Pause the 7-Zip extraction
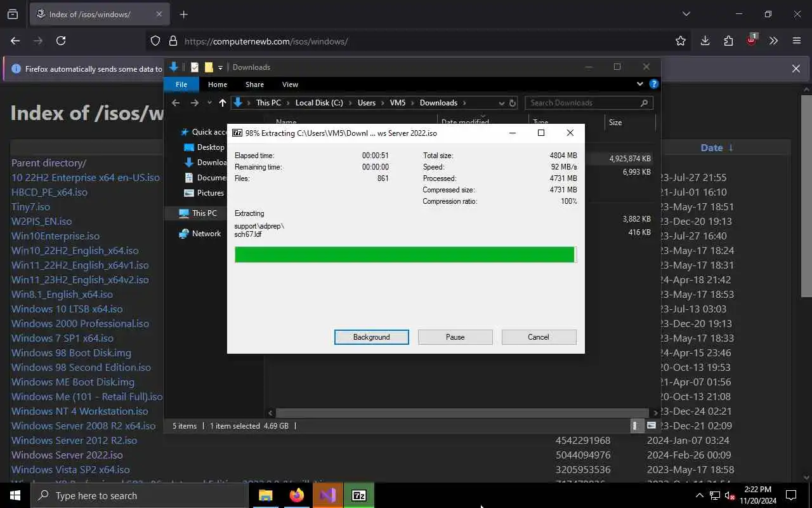The width and height of the screenshot is (812, 508). [x=455, y=337]
